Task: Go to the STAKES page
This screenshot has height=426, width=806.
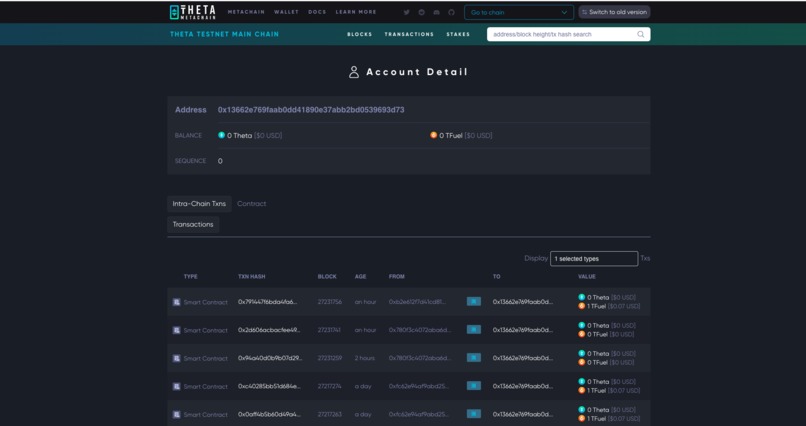Action: point(458,34)
